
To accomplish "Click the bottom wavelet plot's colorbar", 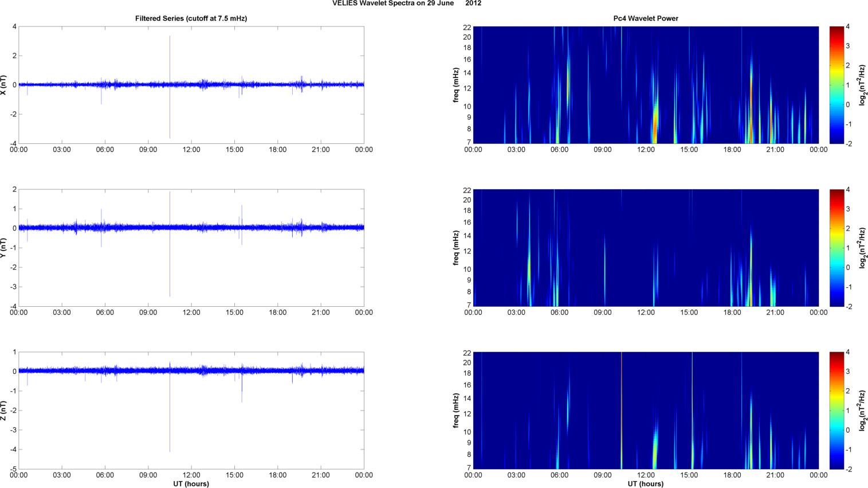I will click(x=836, y=411).
